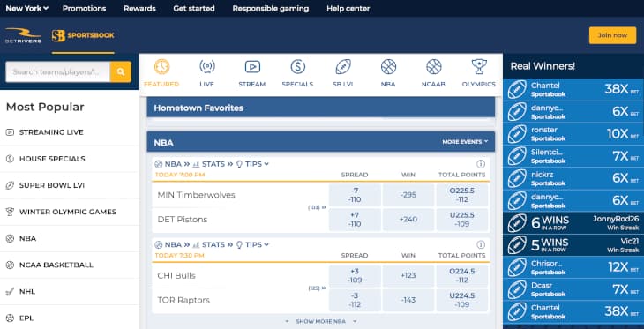Open Responsible gaming page
The height and width of the screenshot is (329, 644).
tap(271, 8)
